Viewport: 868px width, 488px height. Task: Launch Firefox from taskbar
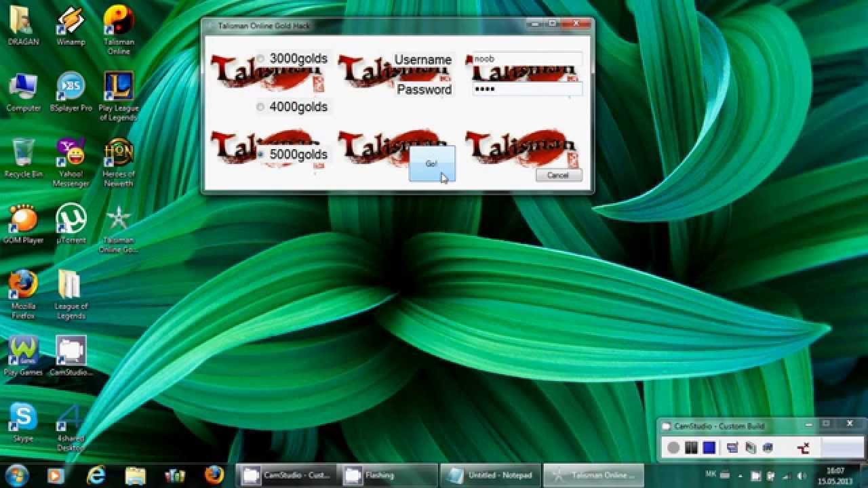[x=214, y=475]
